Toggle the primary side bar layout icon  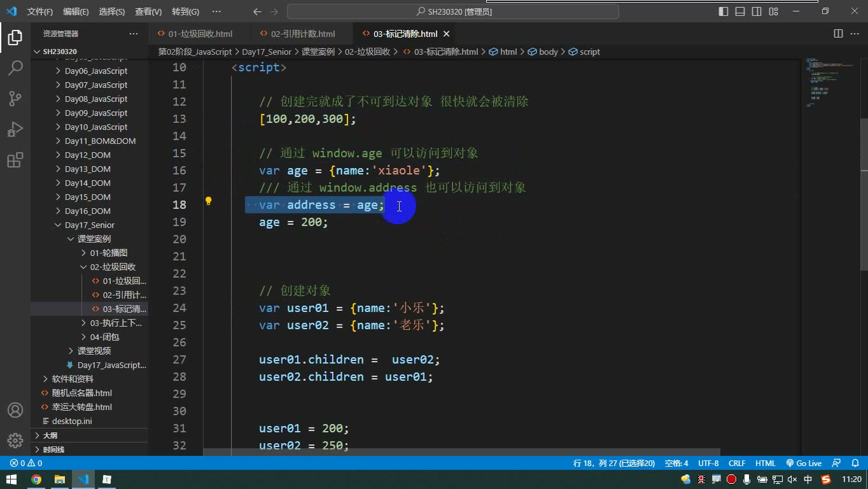pos(724,11)
